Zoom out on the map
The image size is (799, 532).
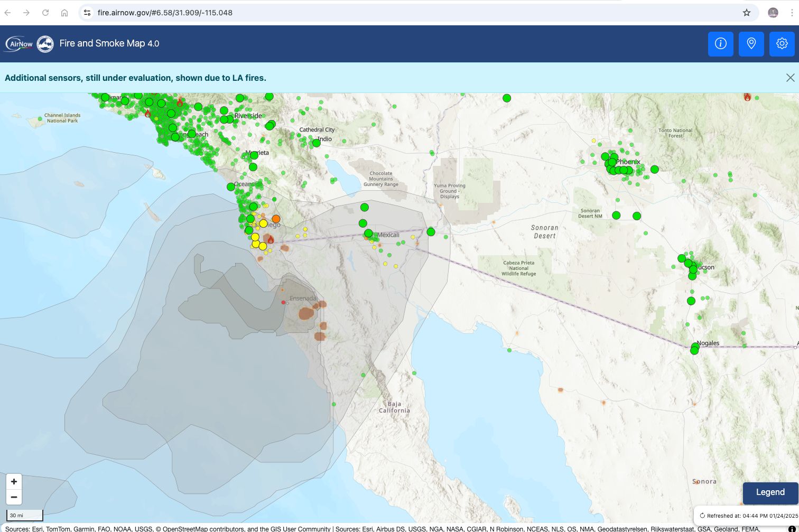(x=14, y=497)
